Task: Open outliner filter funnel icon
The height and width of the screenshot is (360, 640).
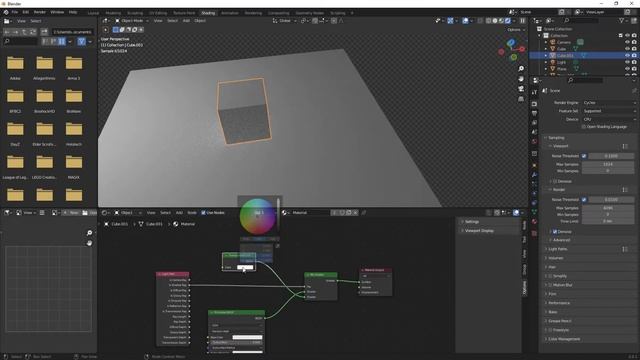Action: (x=622, y=20)
